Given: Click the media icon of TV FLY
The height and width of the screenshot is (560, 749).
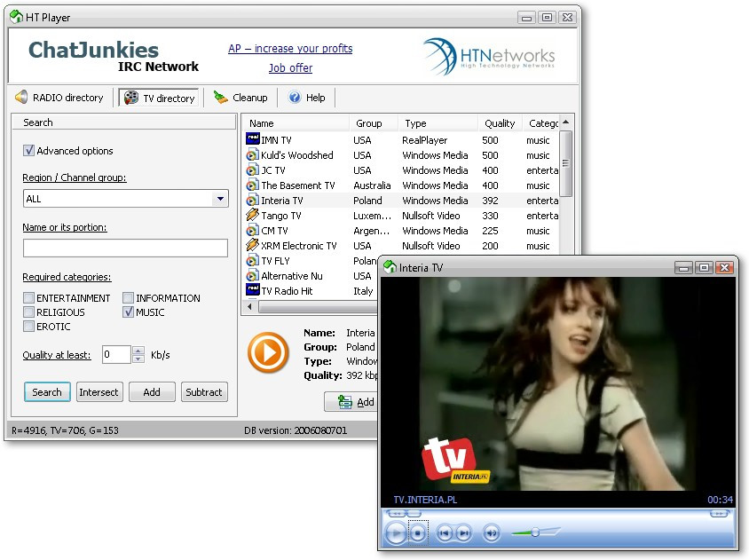Looking at the screenshot, I should pos(252,260).
